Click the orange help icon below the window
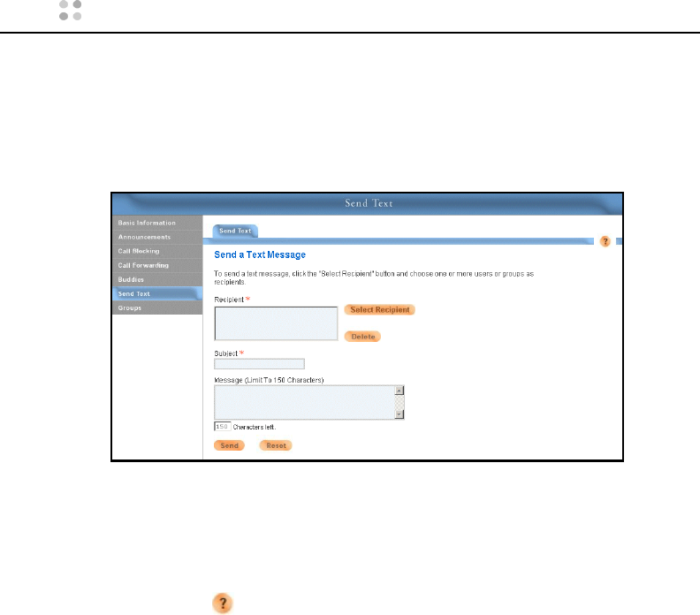 tap(223, 604)
